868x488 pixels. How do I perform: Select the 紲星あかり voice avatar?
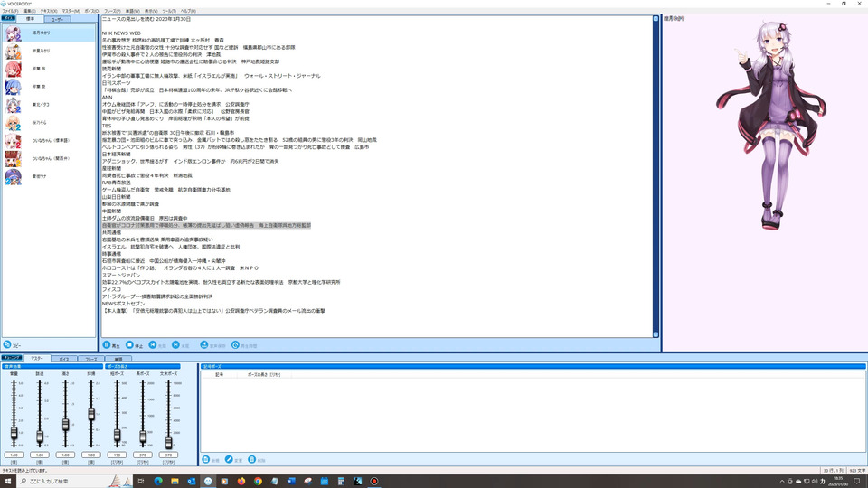(x=14, y=51)
